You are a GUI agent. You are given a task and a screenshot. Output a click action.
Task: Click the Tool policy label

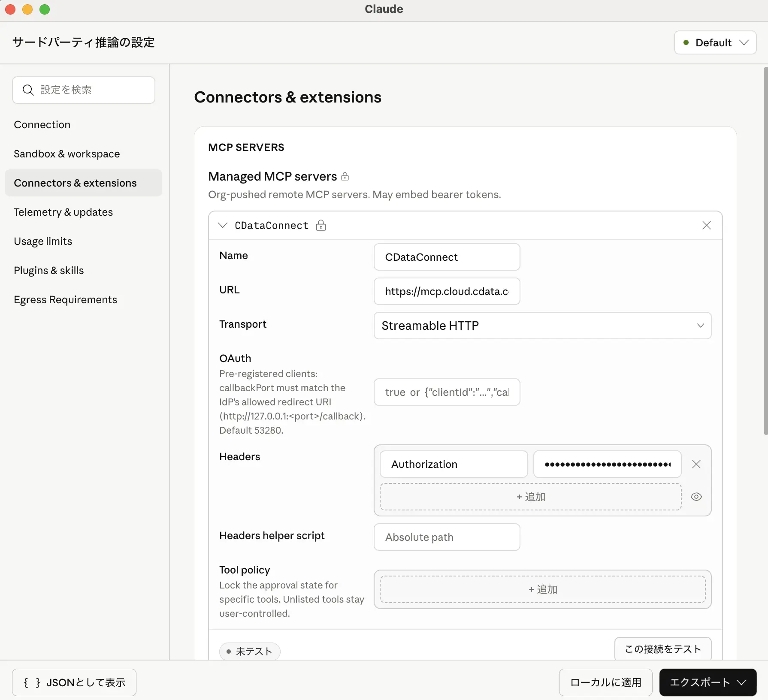point(245,570)
